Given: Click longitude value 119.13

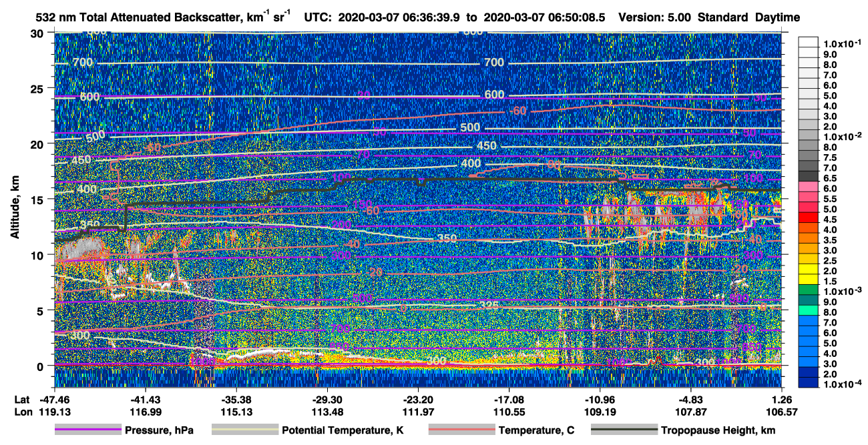Looking at the screenshot, I should click(55, 412).
